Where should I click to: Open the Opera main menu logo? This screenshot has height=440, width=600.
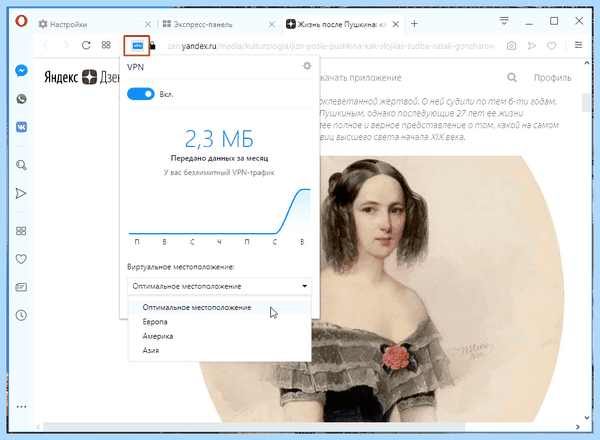point(21,20)
